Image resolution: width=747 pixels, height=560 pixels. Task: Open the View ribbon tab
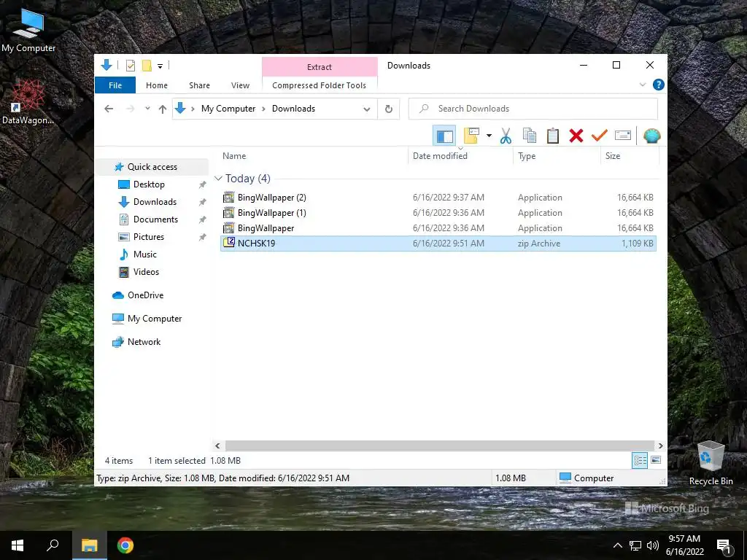pyautogui.click(x=240, y=85)
